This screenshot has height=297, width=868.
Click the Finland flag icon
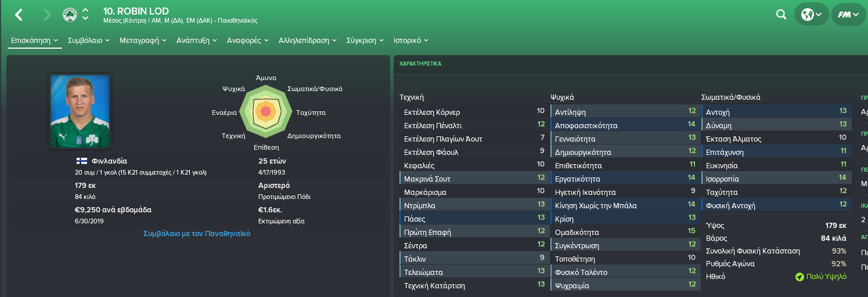tap(81, 161)
